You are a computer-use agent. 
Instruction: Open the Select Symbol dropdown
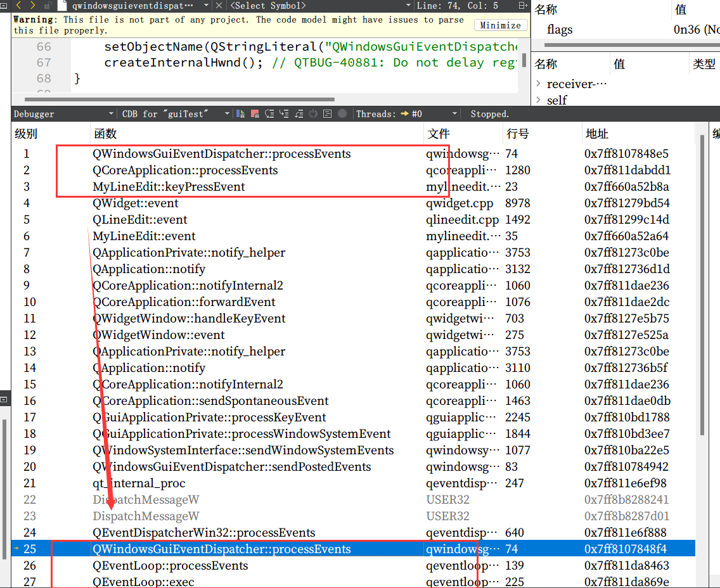[x=321, y=6]
